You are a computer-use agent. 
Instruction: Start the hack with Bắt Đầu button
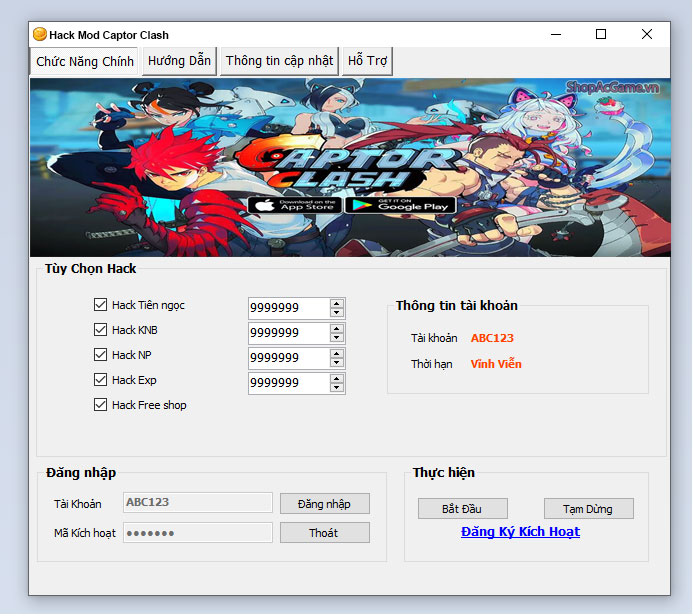click(463, 509)
